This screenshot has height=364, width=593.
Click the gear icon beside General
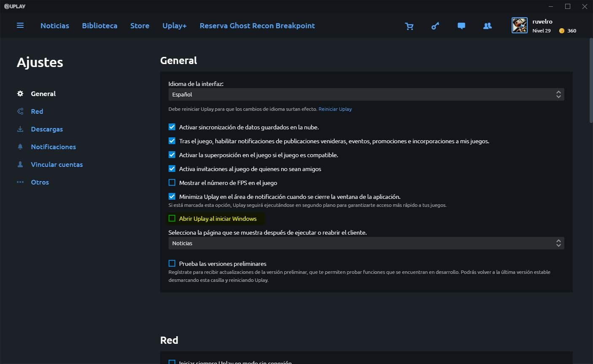(20, 94)
